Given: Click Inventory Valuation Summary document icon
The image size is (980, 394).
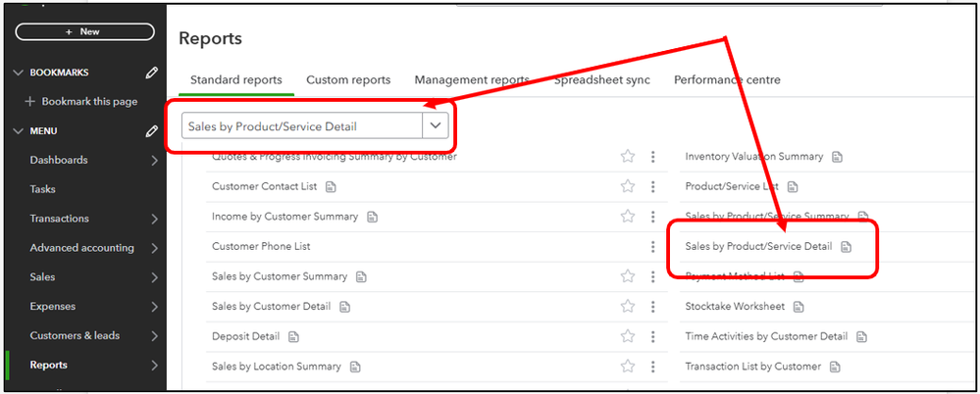Looking at the screenshot, I should 838,158.
